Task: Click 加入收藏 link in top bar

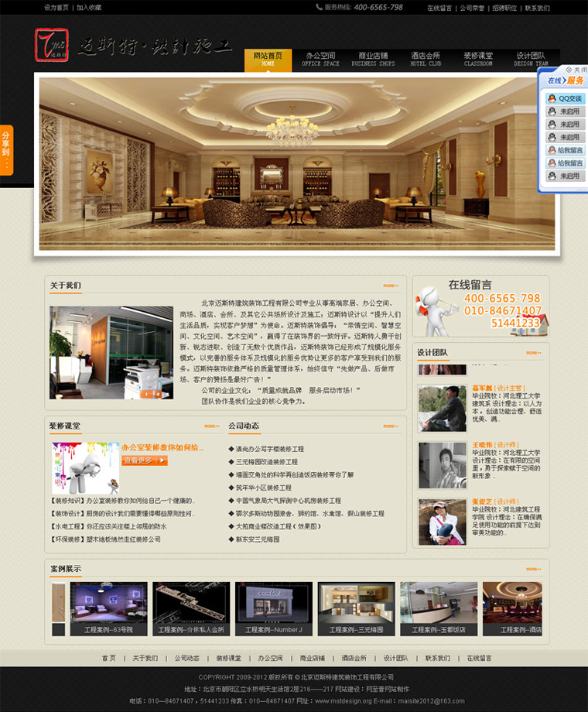Action: coord(89,8)
